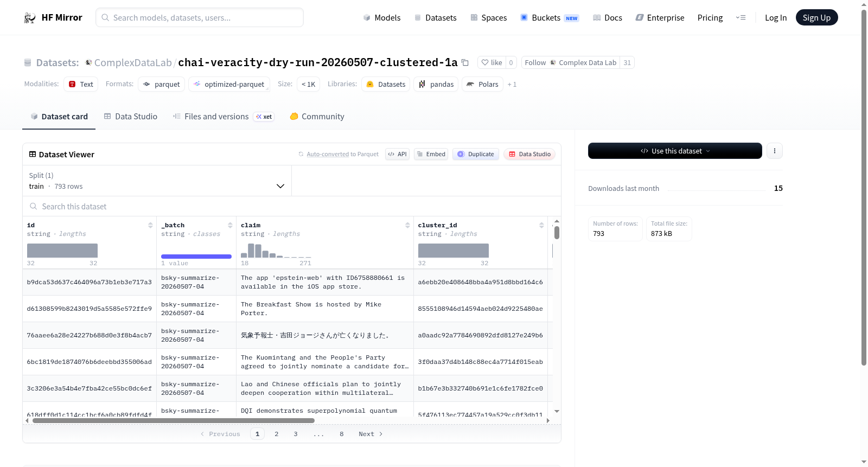Sort the cluster_id column
This screenshot has height=467, width=868.
click(x=541, y=225)
